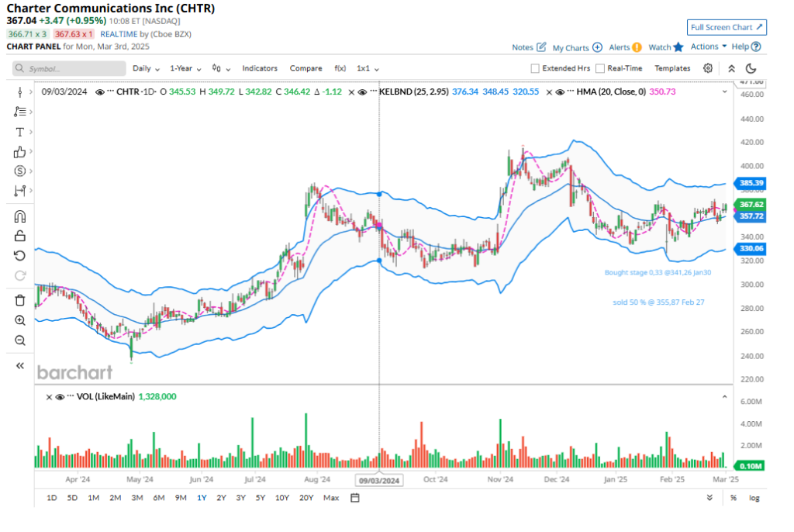Click the Full Screen Chart button
794x532 pixels.
pos(727,27)
